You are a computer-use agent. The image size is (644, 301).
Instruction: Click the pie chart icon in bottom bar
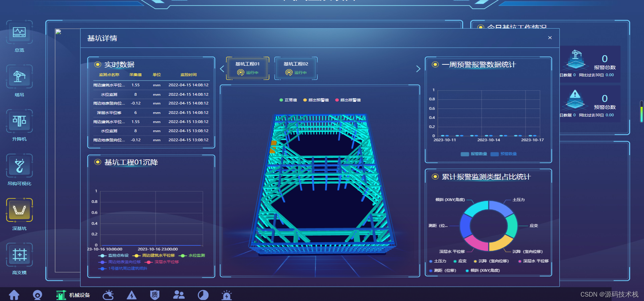(203, 295)
